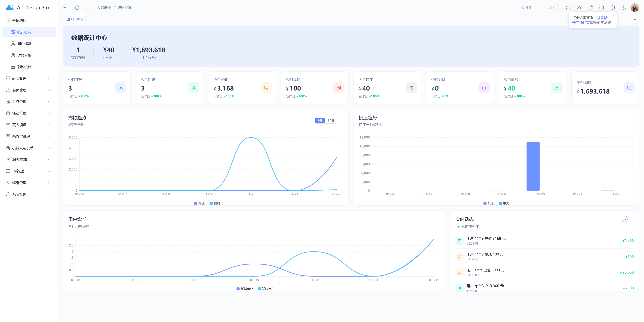The height and width of the screenshot is (322, 644).
Task: Open the notifications bell
Action: (590, 8)
